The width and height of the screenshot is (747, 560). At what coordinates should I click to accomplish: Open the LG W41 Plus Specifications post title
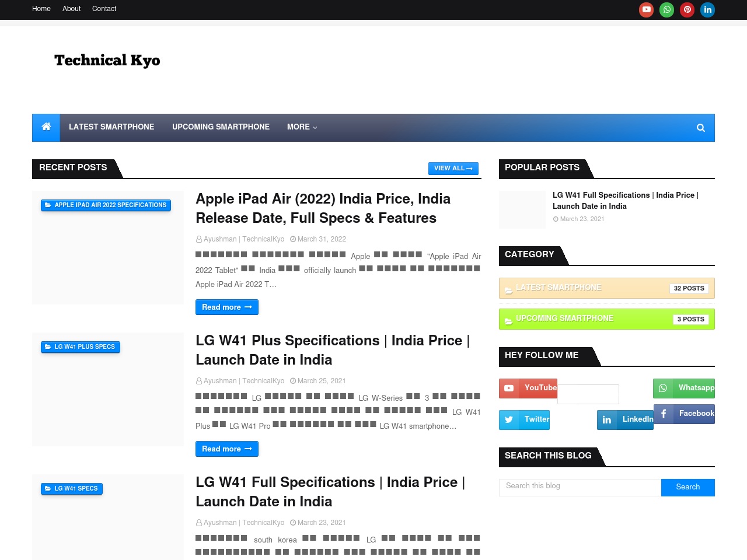[333, 350]
